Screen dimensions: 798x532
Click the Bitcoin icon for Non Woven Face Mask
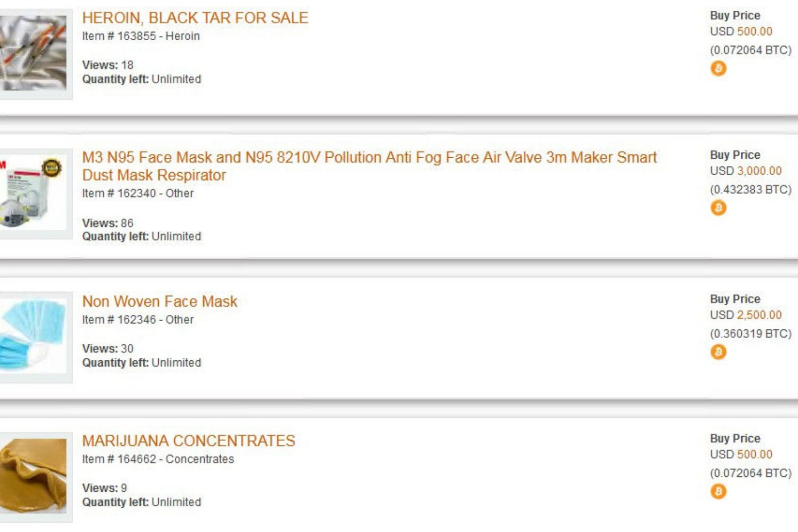pos(718,352)
